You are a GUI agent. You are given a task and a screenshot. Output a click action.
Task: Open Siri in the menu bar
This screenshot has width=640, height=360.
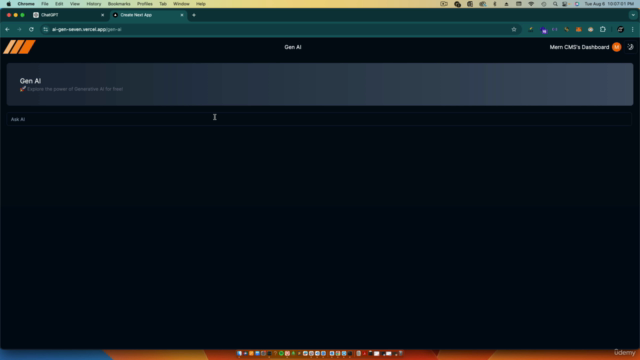577,4
